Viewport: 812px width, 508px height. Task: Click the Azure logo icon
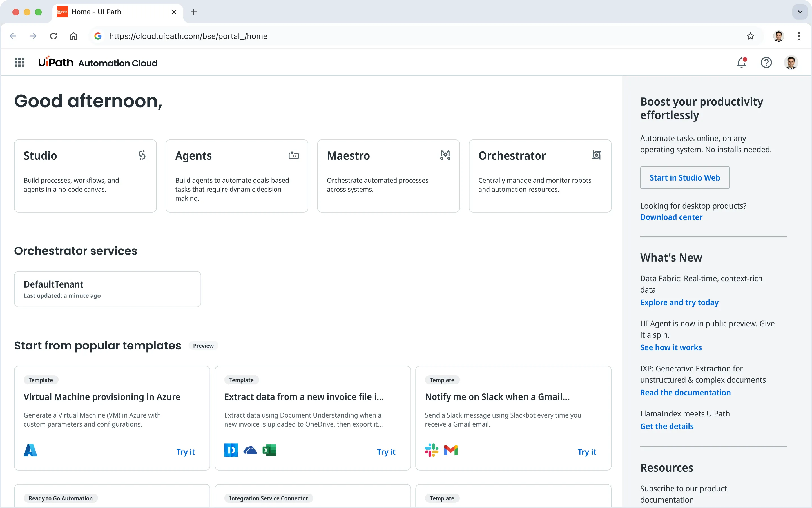point(30,450)
